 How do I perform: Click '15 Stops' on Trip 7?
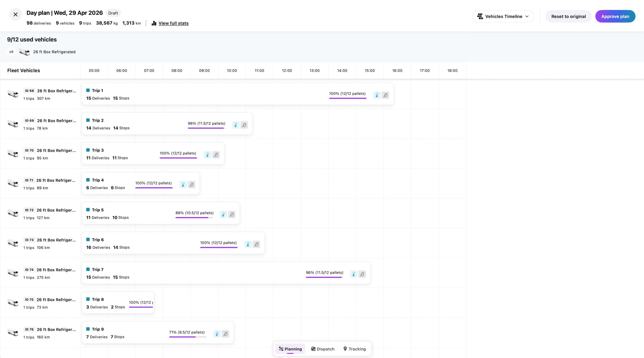[x=121, y=277]
